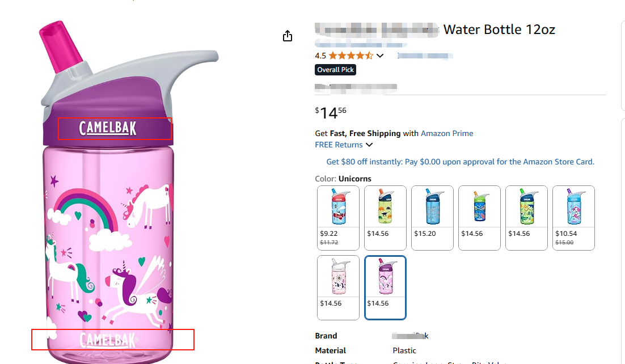Click the Amazon Store Card $80 off offer

tap(460, 162)
